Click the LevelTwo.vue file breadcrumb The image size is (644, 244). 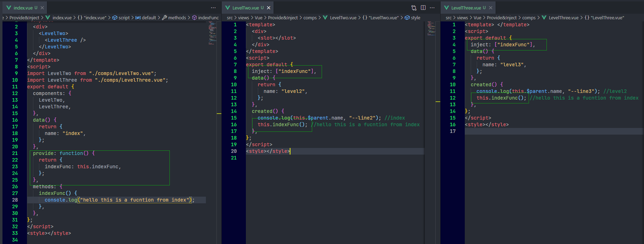point(342,18)
